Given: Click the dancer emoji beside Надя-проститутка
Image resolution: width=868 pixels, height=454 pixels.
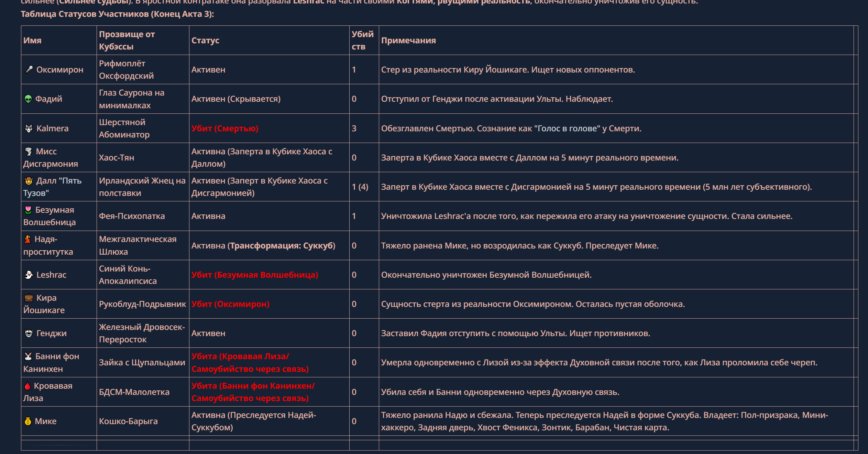Looking at the screenshot, I should click(28, 239).
